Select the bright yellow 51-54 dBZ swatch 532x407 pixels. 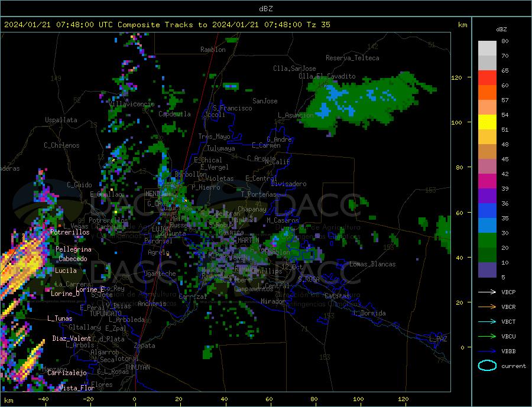(x=487, y=122)
